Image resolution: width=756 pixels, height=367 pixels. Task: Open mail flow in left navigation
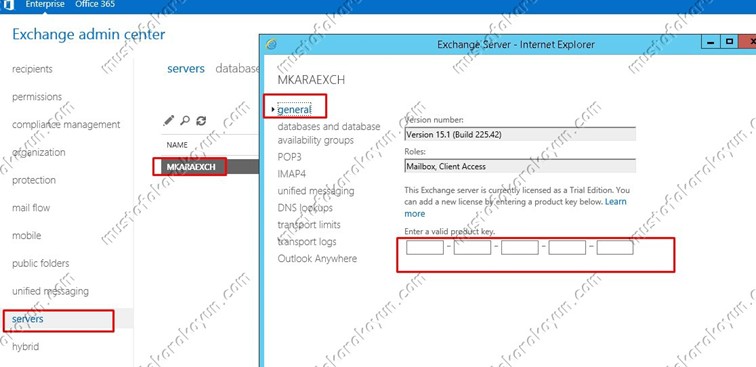pyautogui.click(x=31, y=208)
